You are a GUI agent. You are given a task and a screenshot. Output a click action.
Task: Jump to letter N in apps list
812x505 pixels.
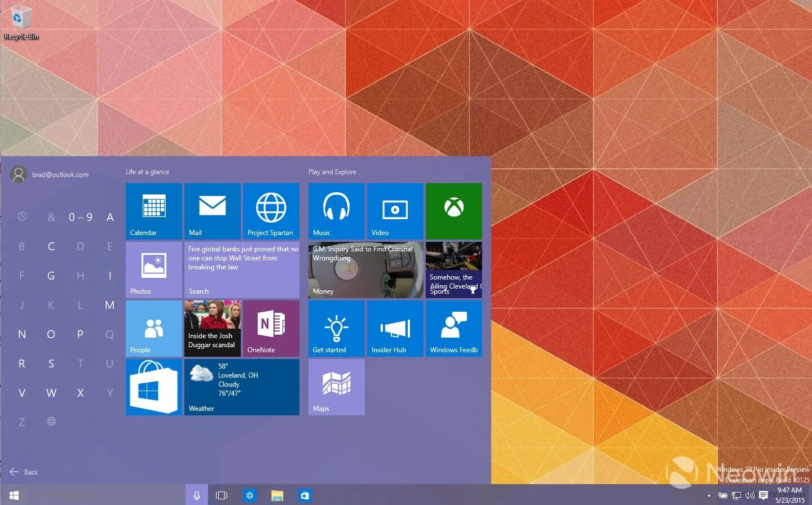click(22, 334)
